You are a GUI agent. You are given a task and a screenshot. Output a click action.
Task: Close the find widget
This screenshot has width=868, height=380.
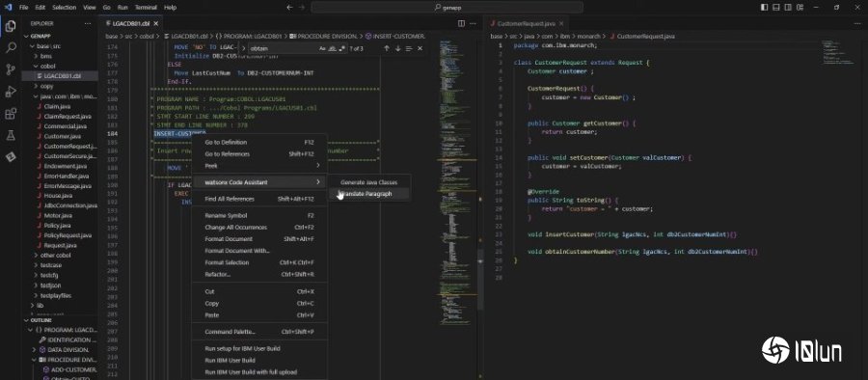pos(420,49)
